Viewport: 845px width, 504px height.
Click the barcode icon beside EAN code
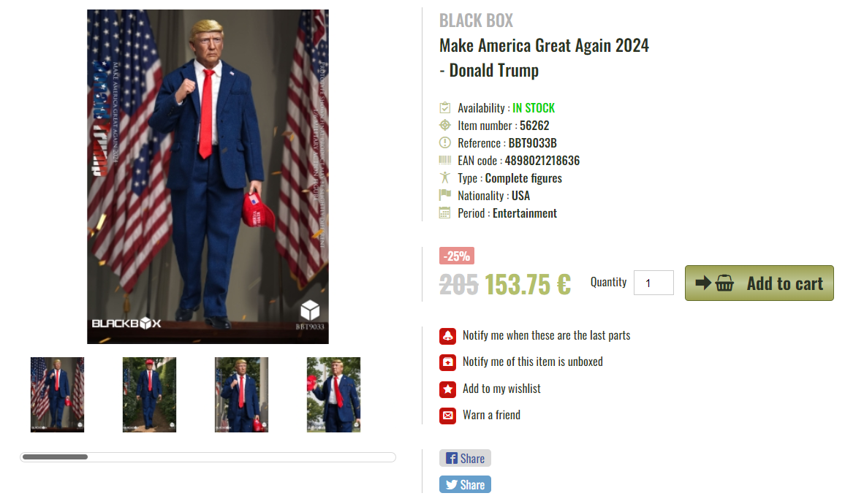tap(444, 160)
